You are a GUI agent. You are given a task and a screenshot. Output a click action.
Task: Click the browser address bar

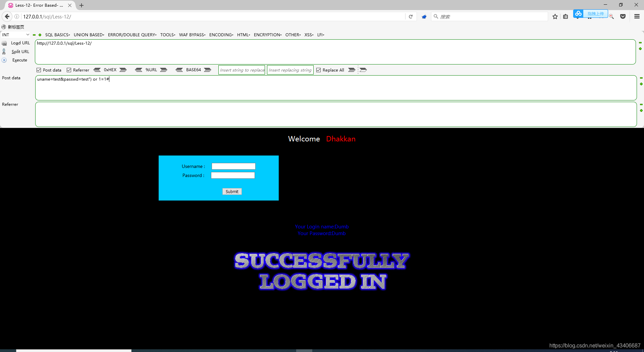coord(213,16)
